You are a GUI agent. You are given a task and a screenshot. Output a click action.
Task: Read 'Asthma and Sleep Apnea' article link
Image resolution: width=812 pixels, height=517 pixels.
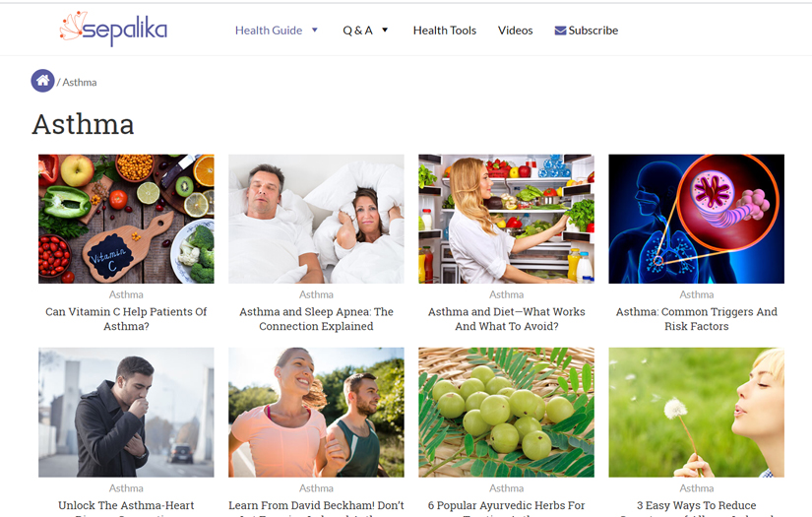tap(316, 319)
